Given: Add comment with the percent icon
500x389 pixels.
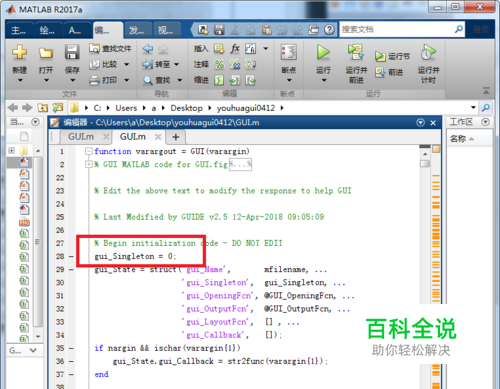Looking at the screenshot, I should click(219, 64).
